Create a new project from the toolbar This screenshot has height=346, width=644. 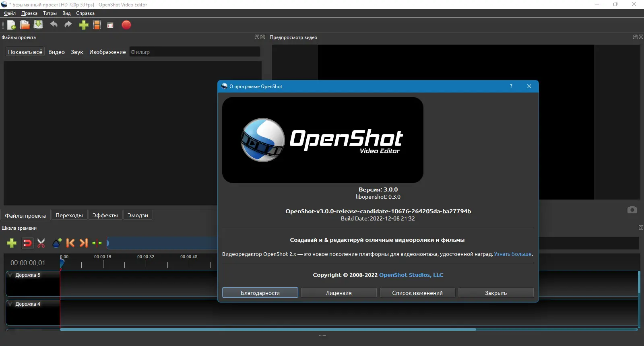tap(11, 25)
